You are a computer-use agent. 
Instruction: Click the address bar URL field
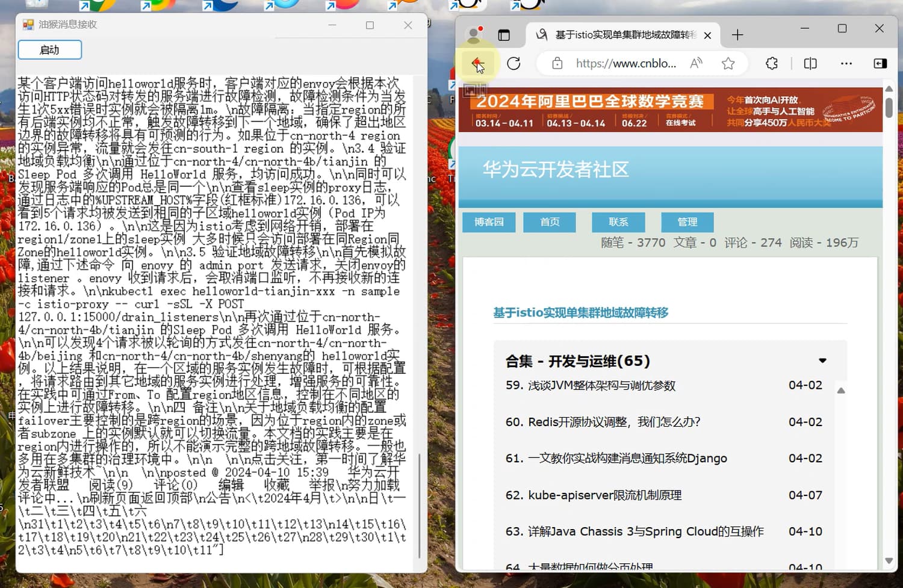[625, 63]
